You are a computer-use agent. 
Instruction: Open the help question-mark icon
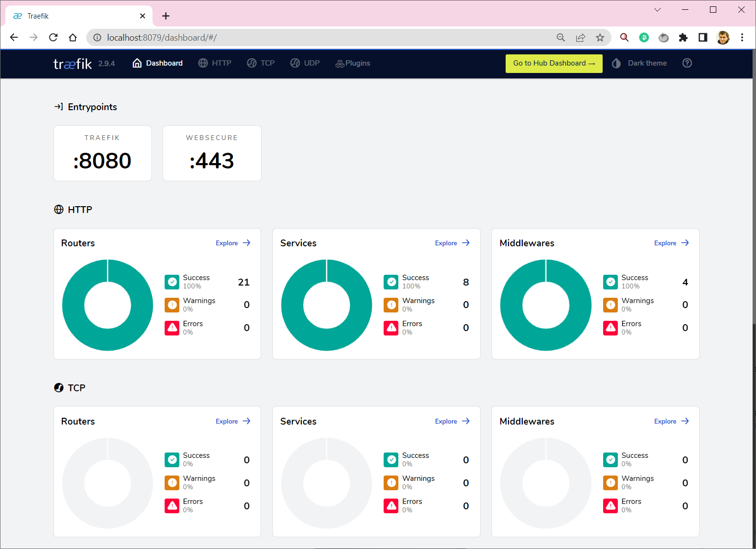pyautogui.click(x=687, y=63)
